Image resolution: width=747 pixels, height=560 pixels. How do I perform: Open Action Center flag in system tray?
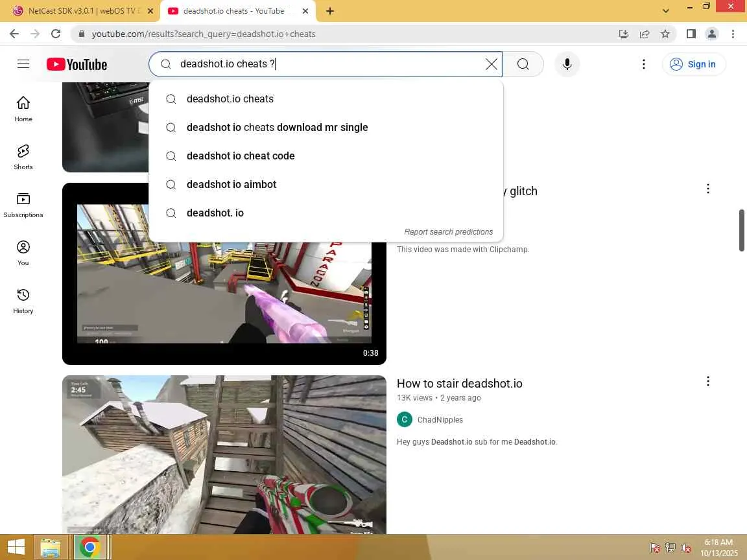pyautogui.click(x=655, y=548)
